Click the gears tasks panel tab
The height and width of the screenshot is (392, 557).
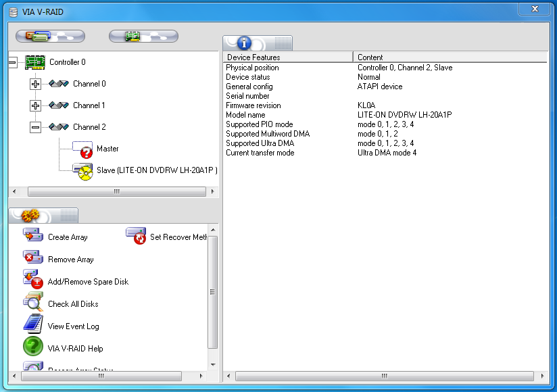43,216
